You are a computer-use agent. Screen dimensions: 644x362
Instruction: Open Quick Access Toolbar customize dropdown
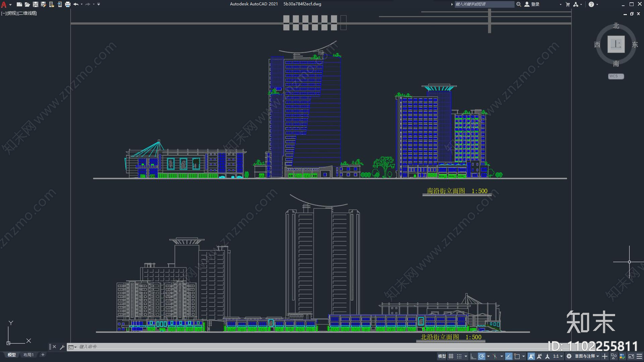(x=99, y=4)
